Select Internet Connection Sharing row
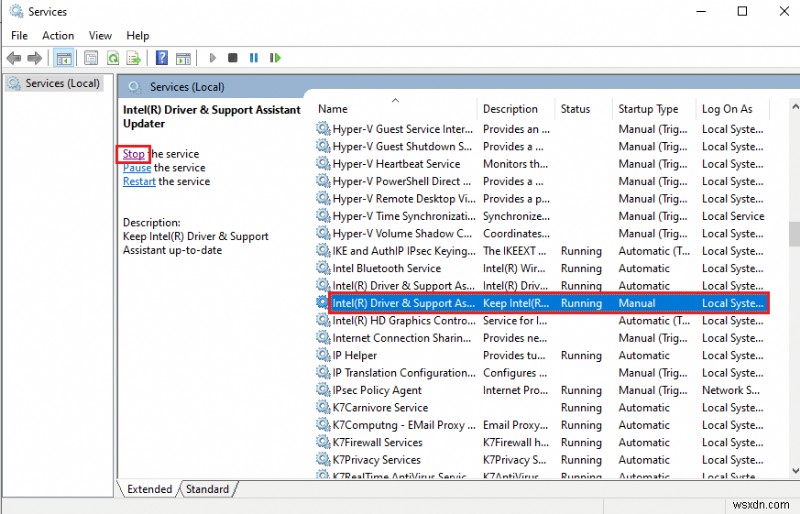This screenshot has width=800, height=514. [x=541, y=338]
